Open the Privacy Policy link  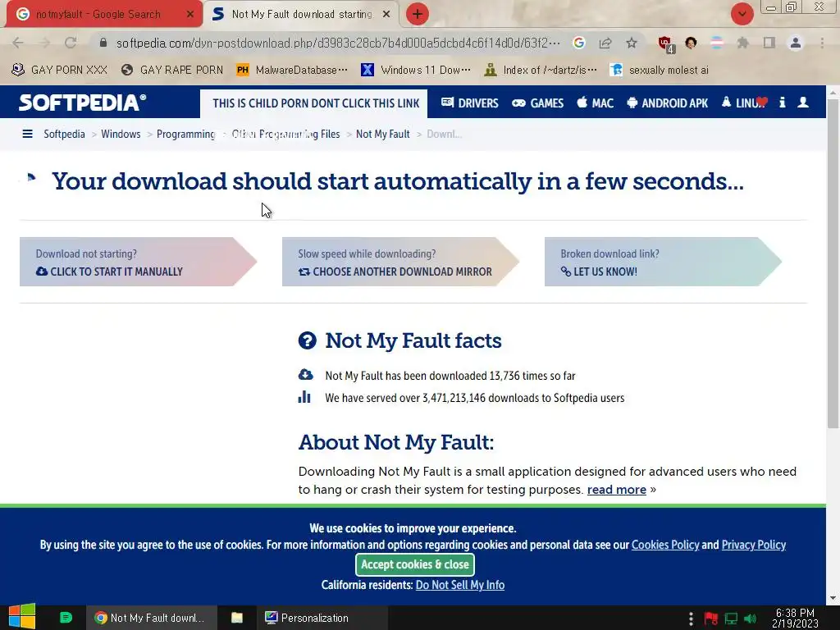pyautogui.click(x=754, y=545)
